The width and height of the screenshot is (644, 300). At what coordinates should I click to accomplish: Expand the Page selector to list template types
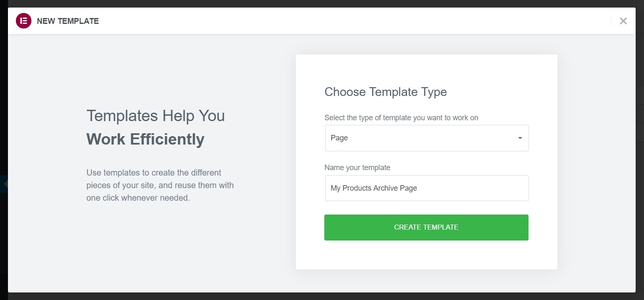pyautogui.click(x=426, y=137)
